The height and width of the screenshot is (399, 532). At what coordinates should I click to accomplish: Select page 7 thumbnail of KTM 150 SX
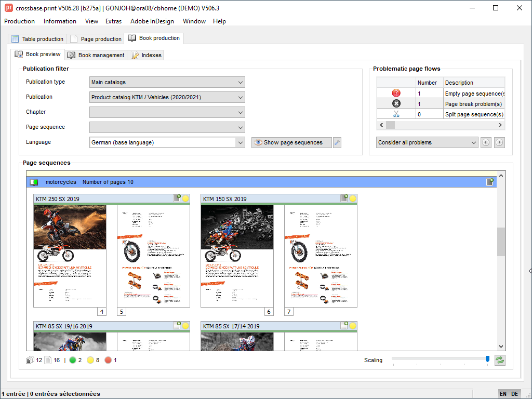point(321,256)
